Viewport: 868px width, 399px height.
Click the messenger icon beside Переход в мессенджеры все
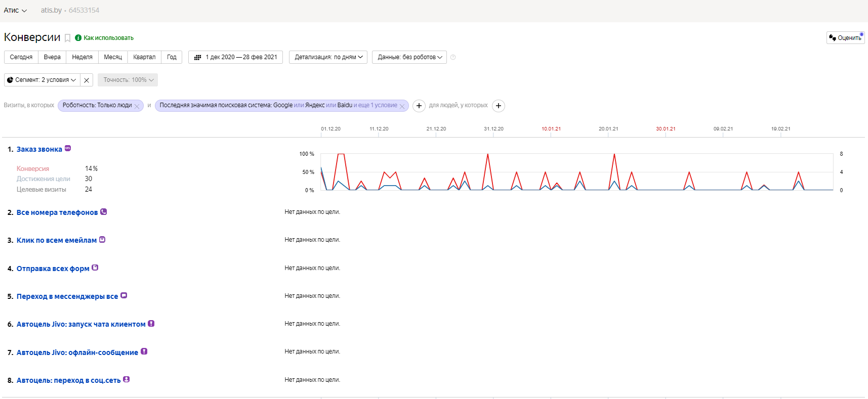pyautogui.click(x=124, y=295)
